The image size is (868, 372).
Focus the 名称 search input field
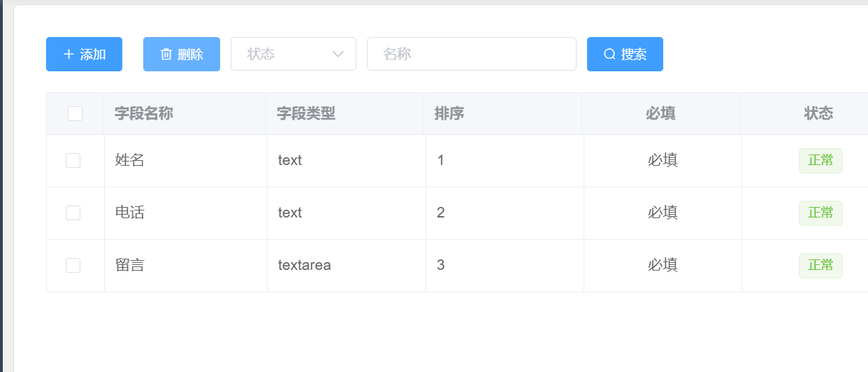(x=471, y=55)
